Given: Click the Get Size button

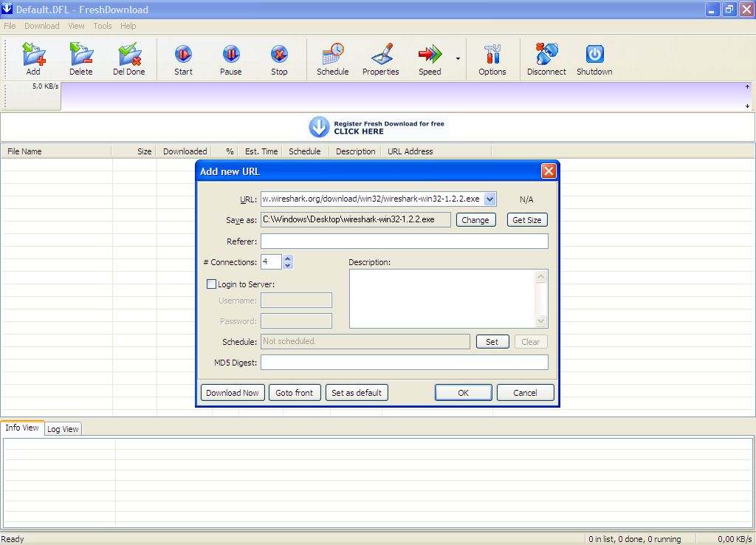Looking at the screenshot, I should coord(527,220).
